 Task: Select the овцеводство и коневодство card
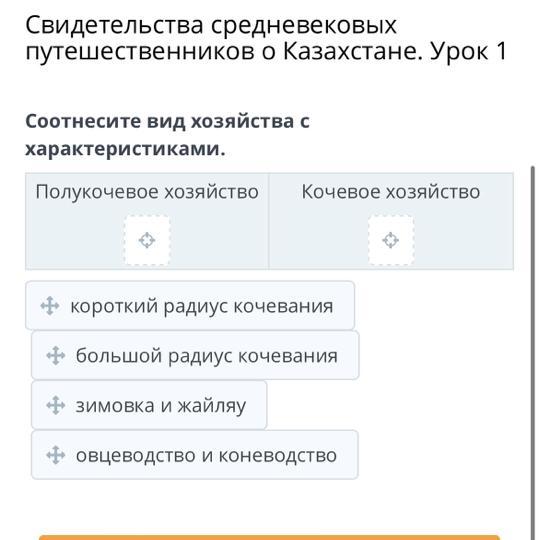(x=195, y=455)
